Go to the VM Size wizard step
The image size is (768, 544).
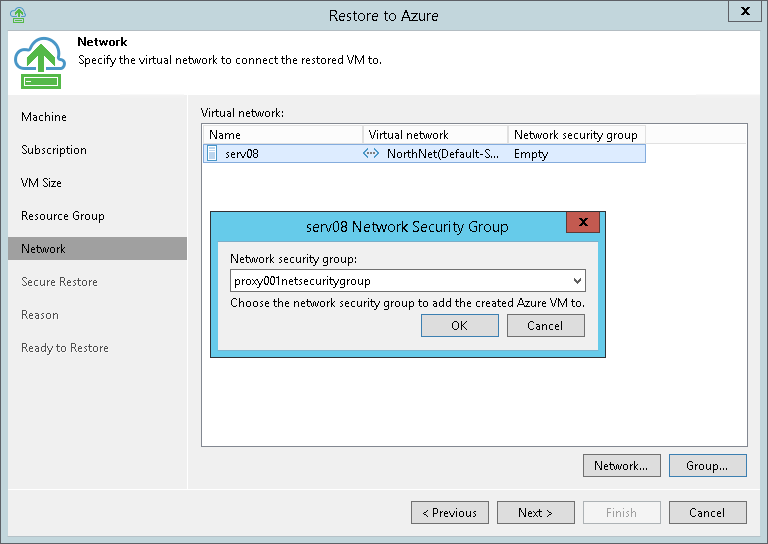point(41,183)
